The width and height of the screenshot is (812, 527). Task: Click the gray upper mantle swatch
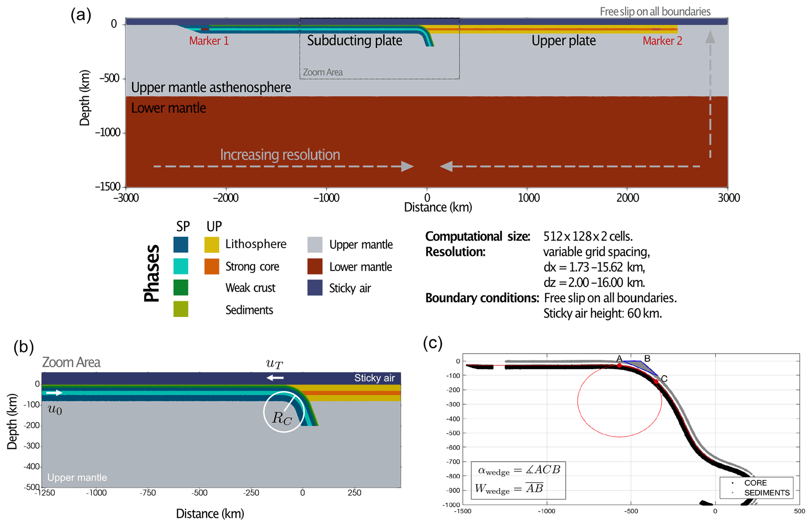315,244
